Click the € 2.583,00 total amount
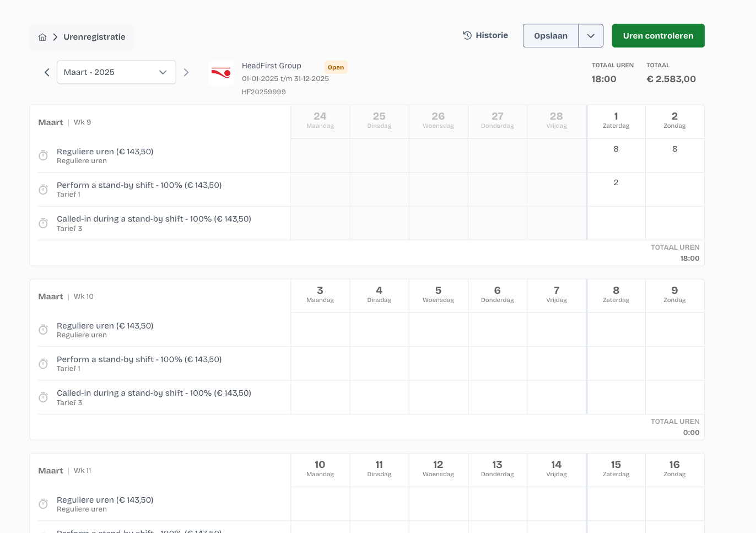 click(671, 79)
